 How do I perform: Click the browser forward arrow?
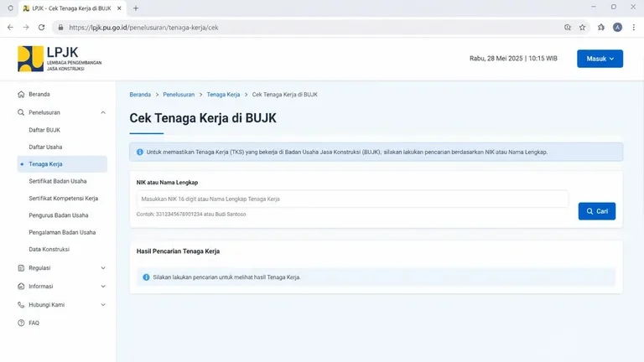click(x=26, y=28)
